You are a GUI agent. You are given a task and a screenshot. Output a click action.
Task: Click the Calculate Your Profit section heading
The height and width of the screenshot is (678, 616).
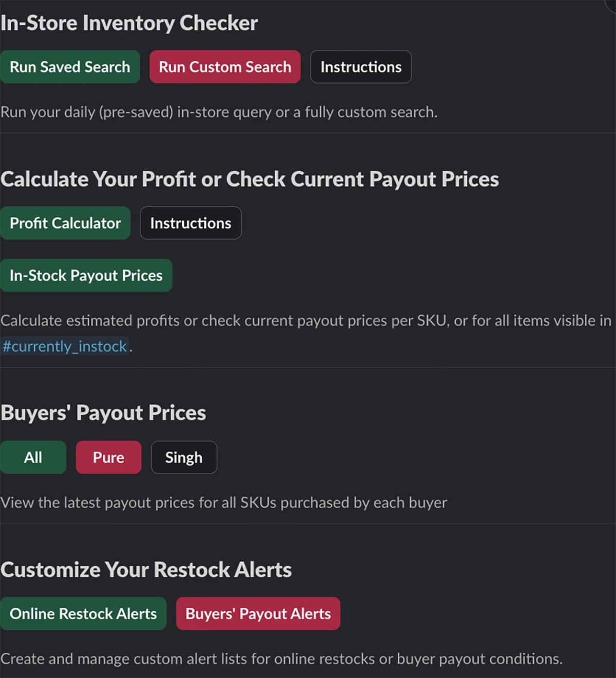(249, 179)
